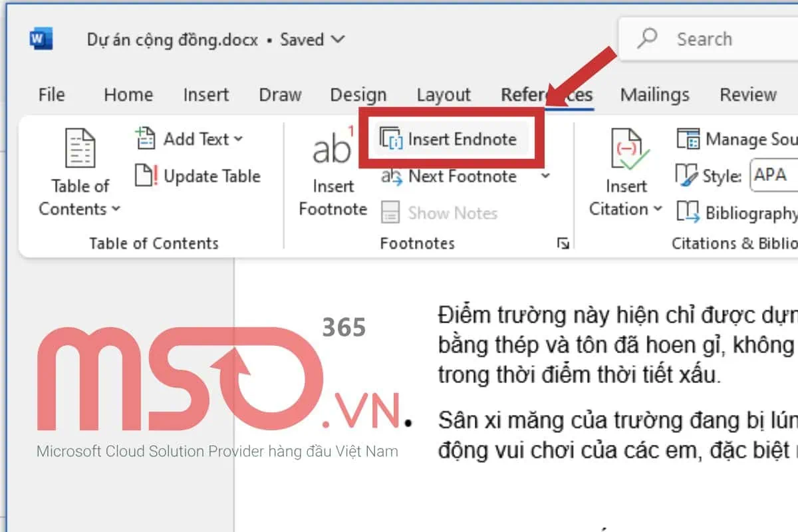The height and width of the screenshot is (532, 798).
Task: Expand the Next Footnote dropdown arrow
Action: [545, 177]
